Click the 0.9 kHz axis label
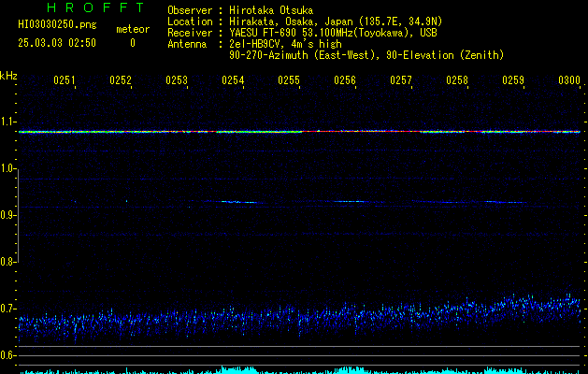The width and height of the screenshot is (588, 374). 7,215
